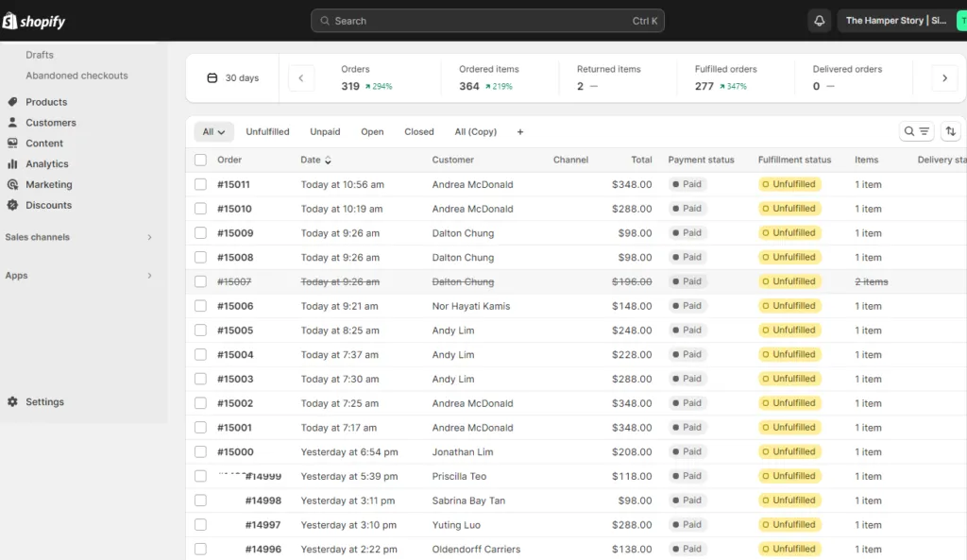Image resolution: width=967 pixels, height=560 pixels.
Task: Show next metrics with right arrow
Action: [x=944, y=78]
